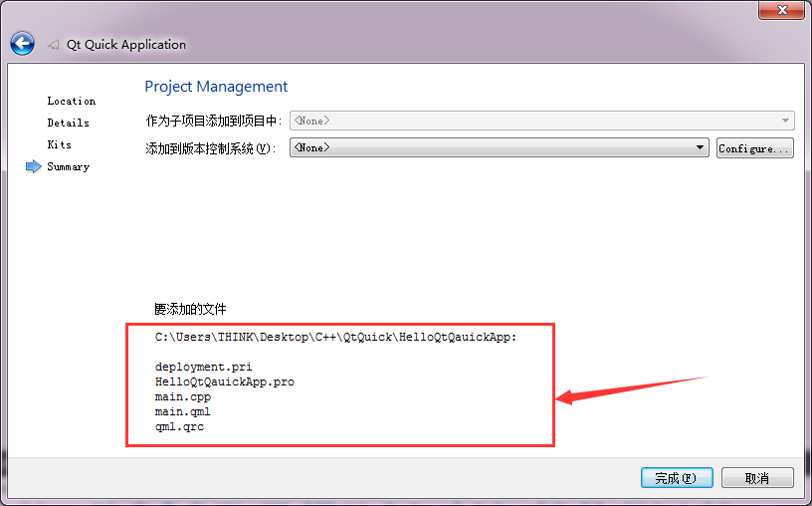
Task: Select the Details step in sidebar
Action: point(69,123)
